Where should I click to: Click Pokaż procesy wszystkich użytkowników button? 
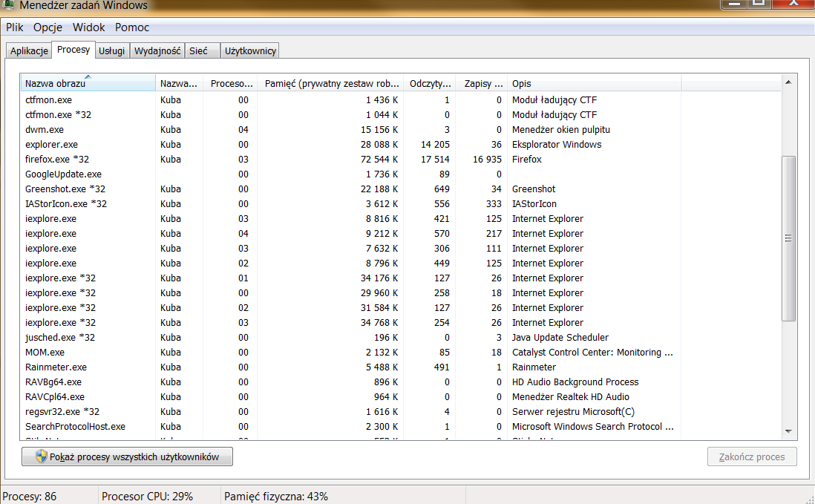128,456
